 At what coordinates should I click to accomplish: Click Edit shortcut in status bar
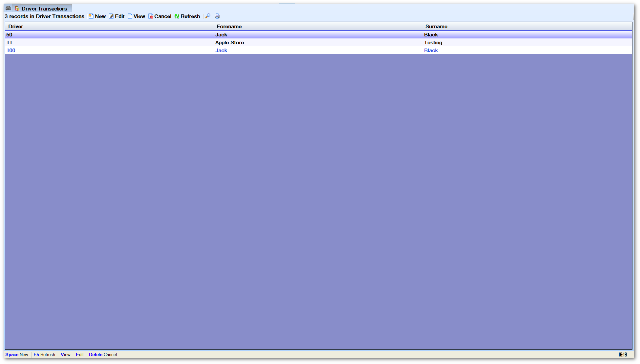coord(80,354)
